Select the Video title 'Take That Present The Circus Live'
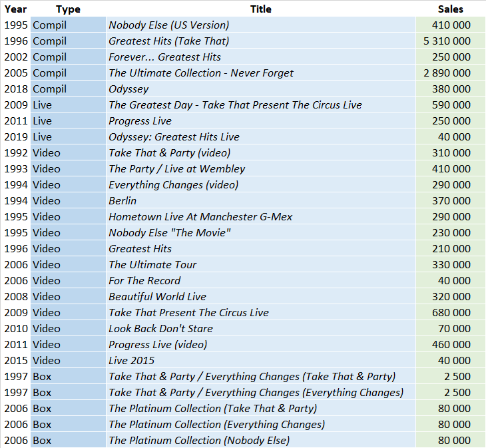 189,313
